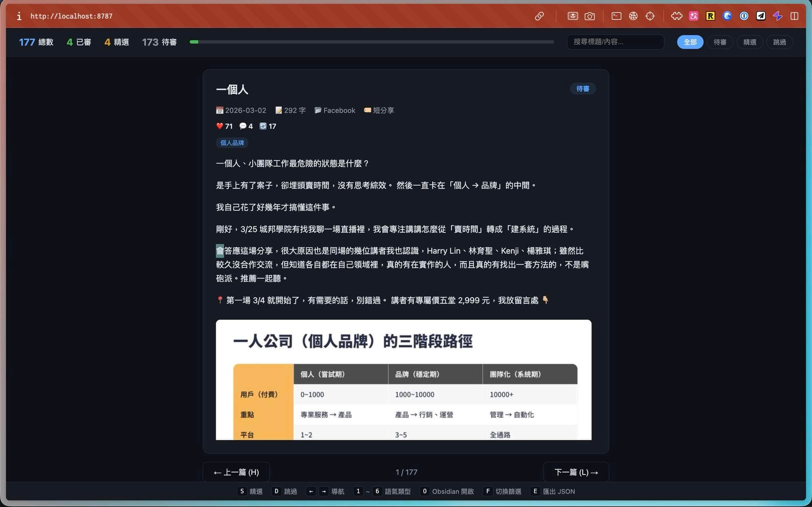Click the globe network icon

[633, 16]
